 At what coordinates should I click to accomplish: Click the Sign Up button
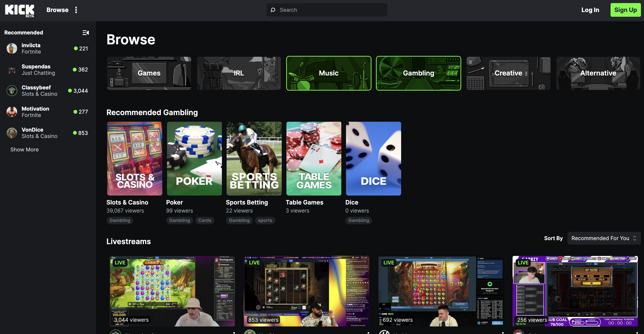click(625, 10)
